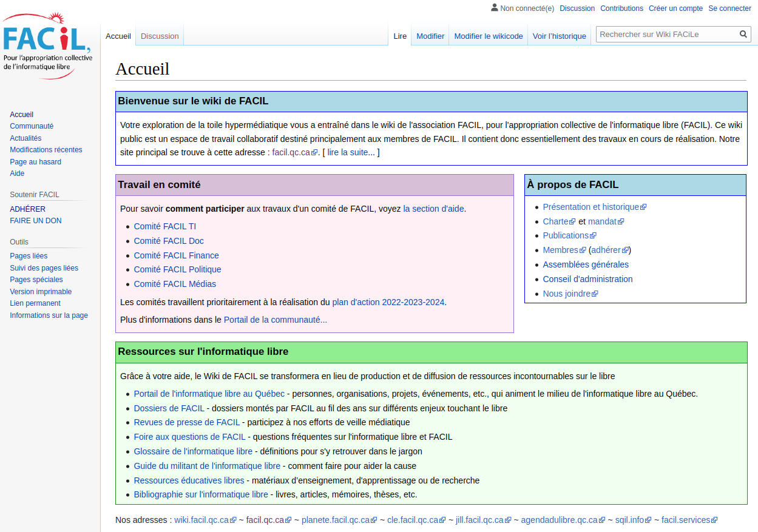
Task: Click Discussion link in top user bar
Action: (x=577, y=8)
